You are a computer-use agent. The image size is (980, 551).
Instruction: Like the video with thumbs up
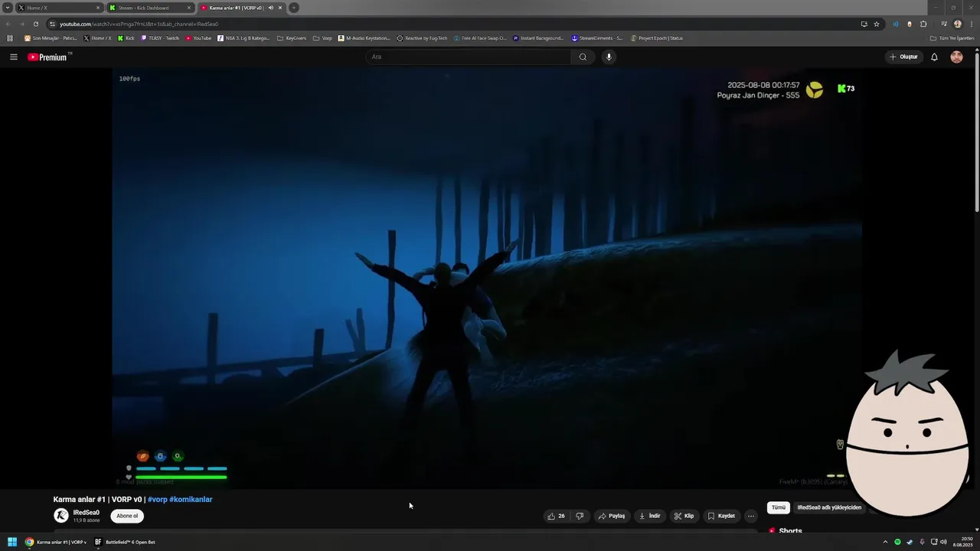(556, 516)
